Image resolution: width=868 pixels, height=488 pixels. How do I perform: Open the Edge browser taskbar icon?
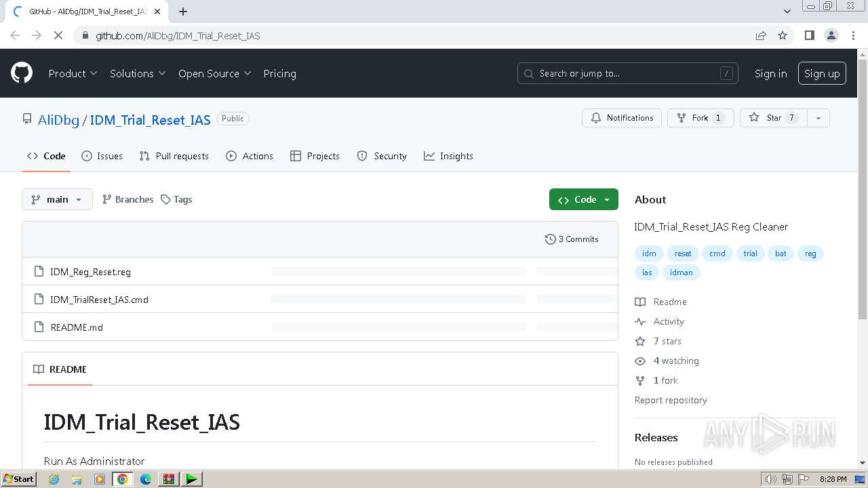[x=146, y=479]
